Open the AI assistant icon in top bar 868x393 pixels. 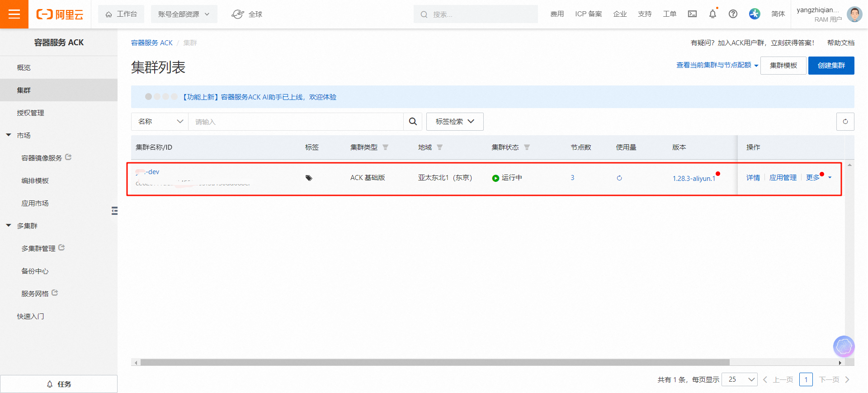point(754,14)
